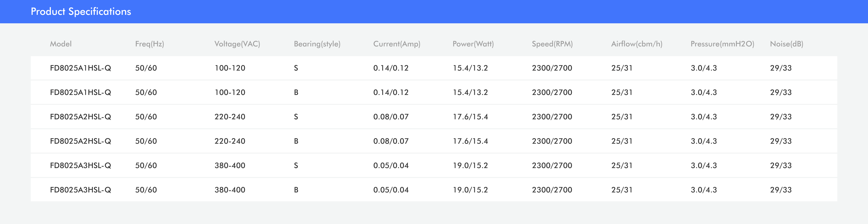Select 29/33 noise value in first row

(780, 68)
